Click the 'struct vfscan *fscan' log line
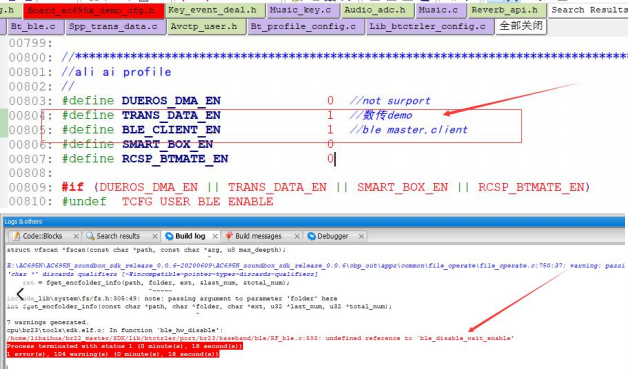Screen dimensions: 628x369 coord(146,250)
